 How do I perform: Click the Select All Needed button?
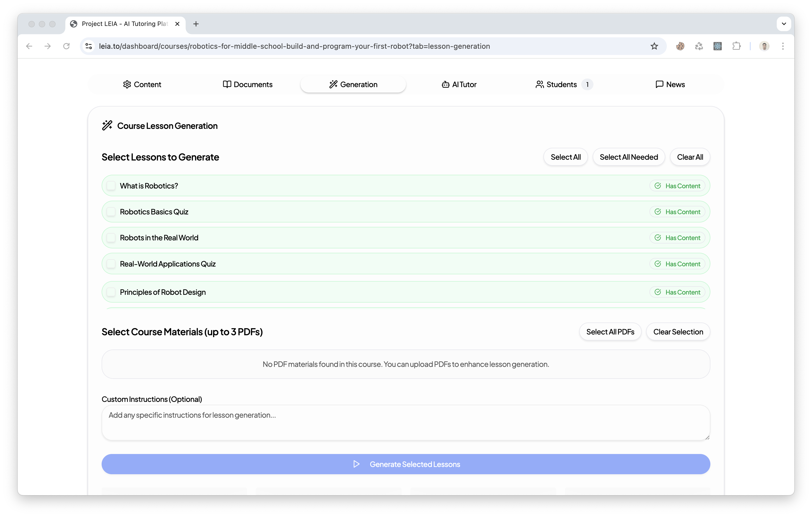point(628,157)
